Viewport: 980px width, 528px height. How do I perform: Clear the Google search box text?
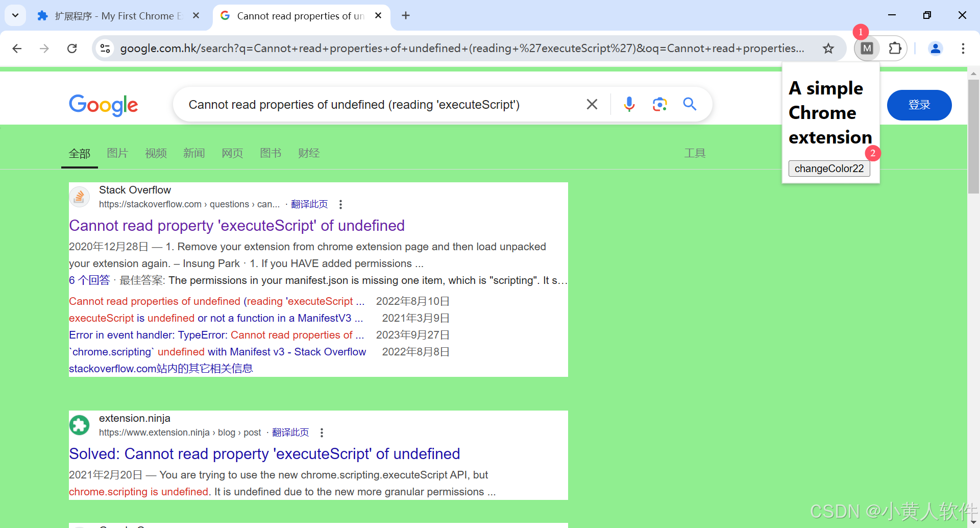pyautogui.click(x=592, y=105)
